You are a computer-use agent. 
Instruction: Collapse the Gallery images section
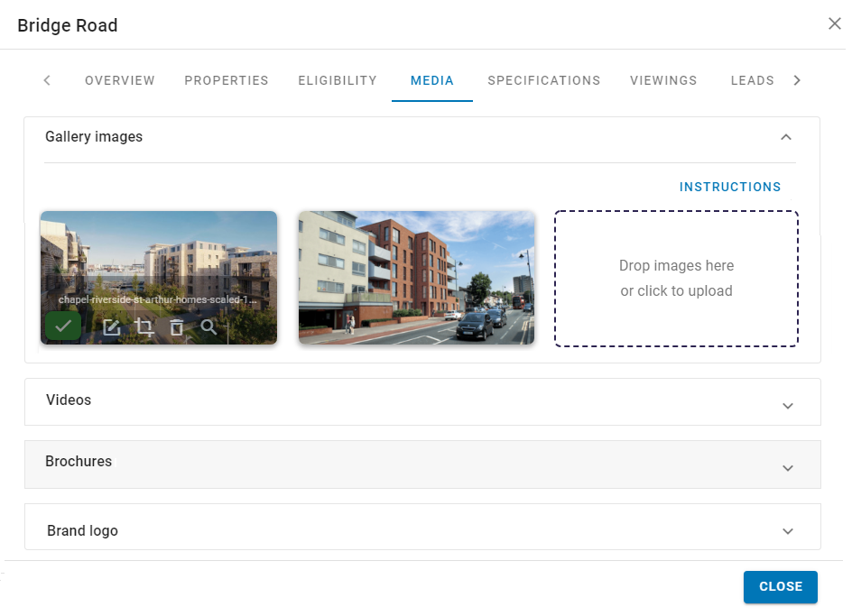click(x=786, y=137)
